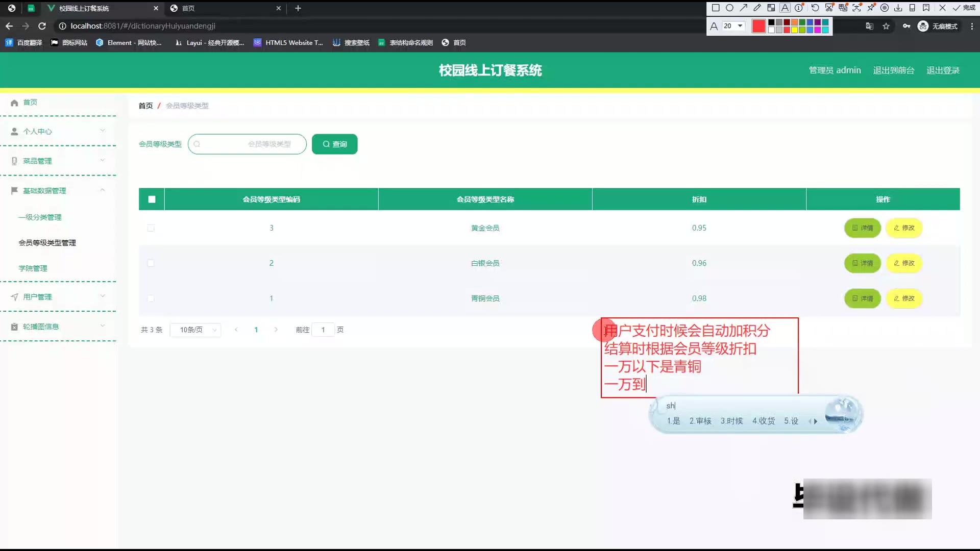Cancel the screenshot with X icon
This screenshot has width=980, height=551.
tap(942, 8)
